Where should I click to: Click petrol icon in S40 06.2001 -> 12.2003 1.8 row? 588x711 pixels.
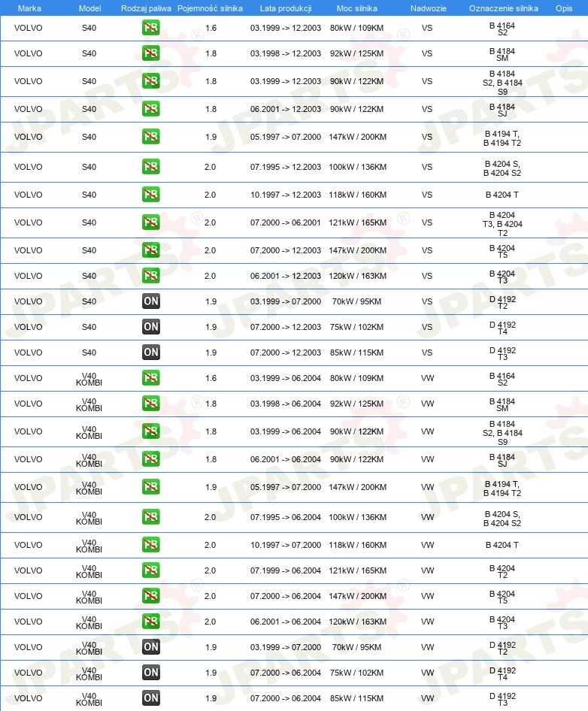(x=150, y=109)
